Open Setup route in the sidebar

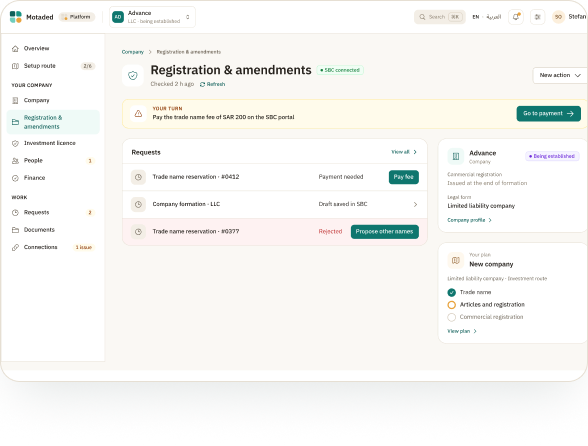coord(53,66)
